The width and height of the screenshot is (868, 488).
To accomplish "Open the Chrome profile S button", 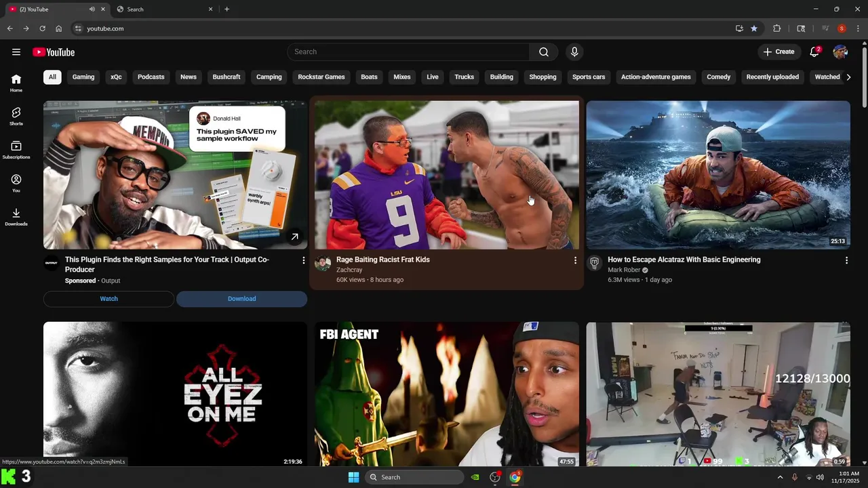I will pyautogui.click(x=842, y=28).
